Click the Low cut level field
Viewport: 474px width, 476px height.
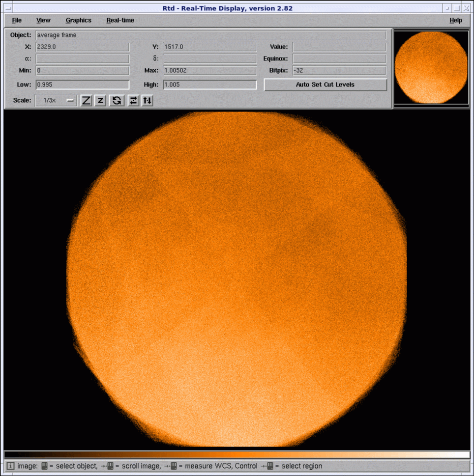pos(82,84)
